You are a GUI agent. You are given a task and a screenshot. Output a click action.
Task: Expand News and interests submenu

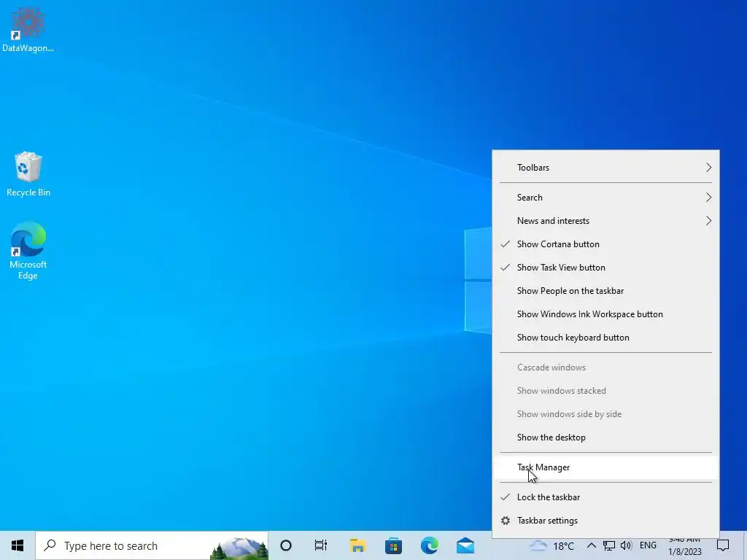point(605,221)
